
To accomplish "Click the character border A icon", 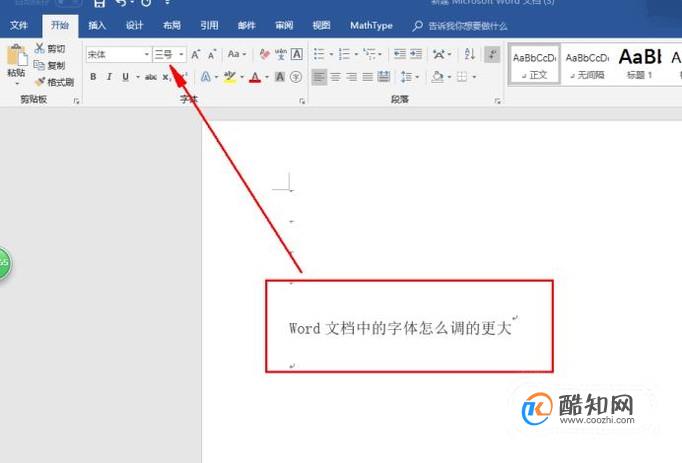I will [297, 54].
